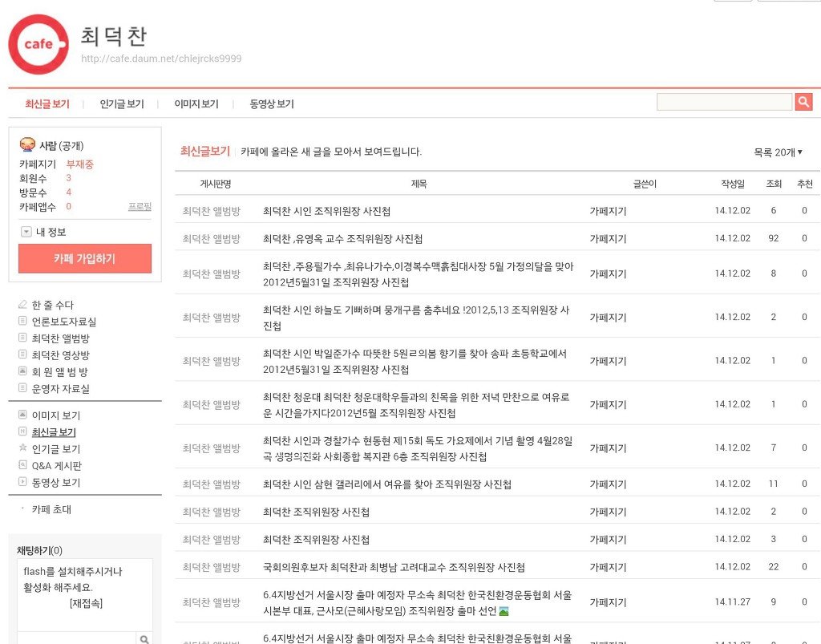The width and height of the screenshot is (821, 644).
Task: Open 언론보도자료실 board in sidebar
Action: pos(63,322)
